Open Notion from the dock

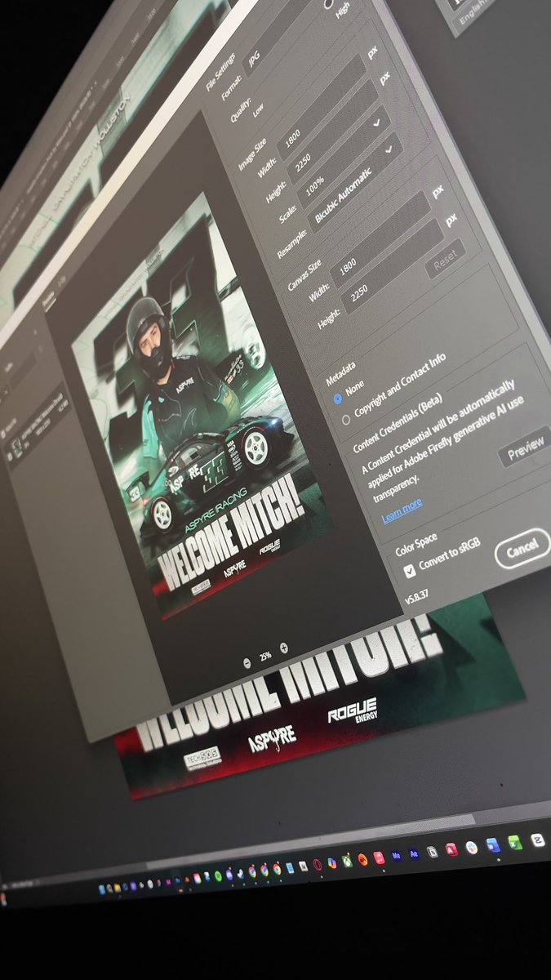[432, 853]
